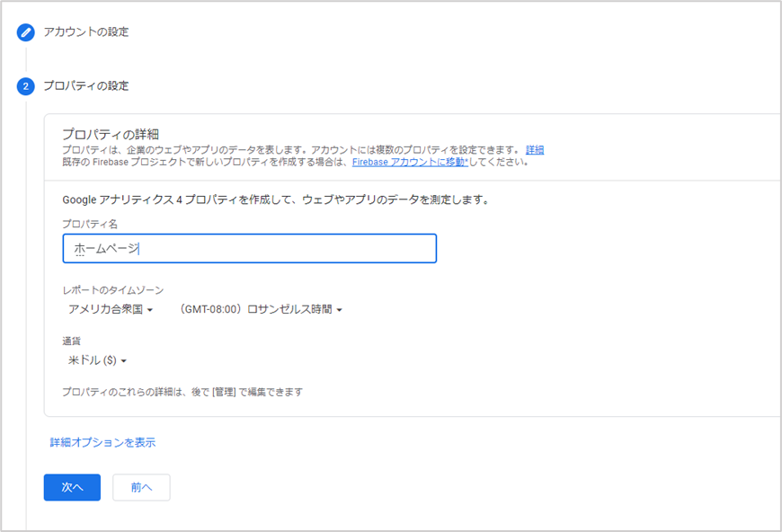Open the (GMT-08:00) ロサンゼルス時間 timezone dropdown
The width and height of the screenshot is (782, 532).
260,309
